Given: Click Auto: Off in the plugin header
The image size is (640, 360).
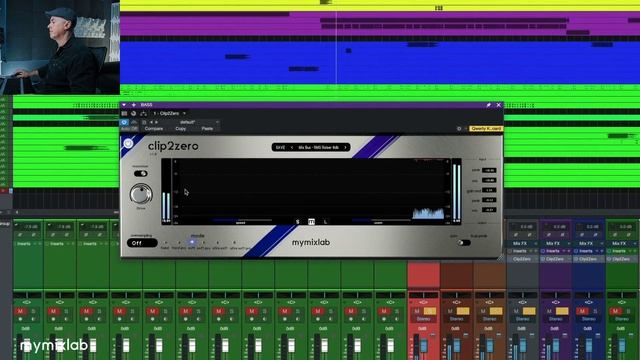Looking at the screenshot, I should coord(129,129).
